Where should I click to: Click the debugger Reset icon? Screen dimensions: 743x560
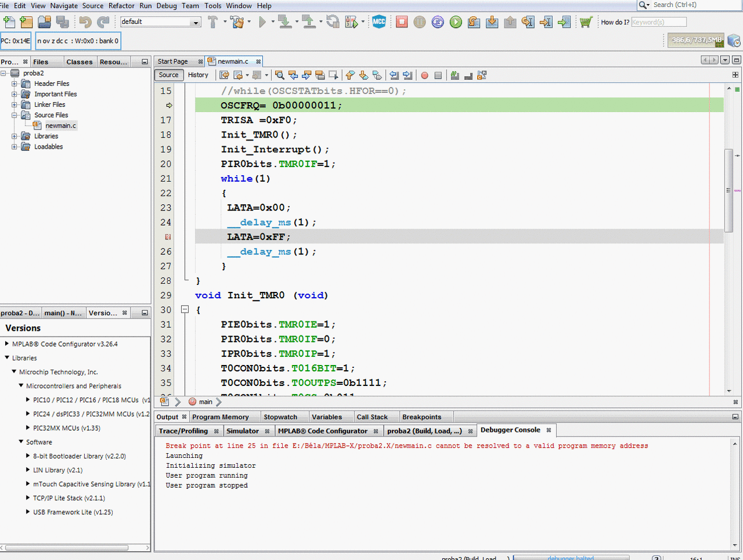pyautogui.click(x=438, y=22)
